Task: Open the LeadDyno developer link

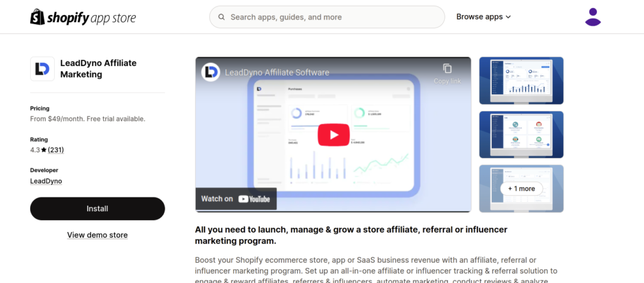Action: [x=46, y=180]
